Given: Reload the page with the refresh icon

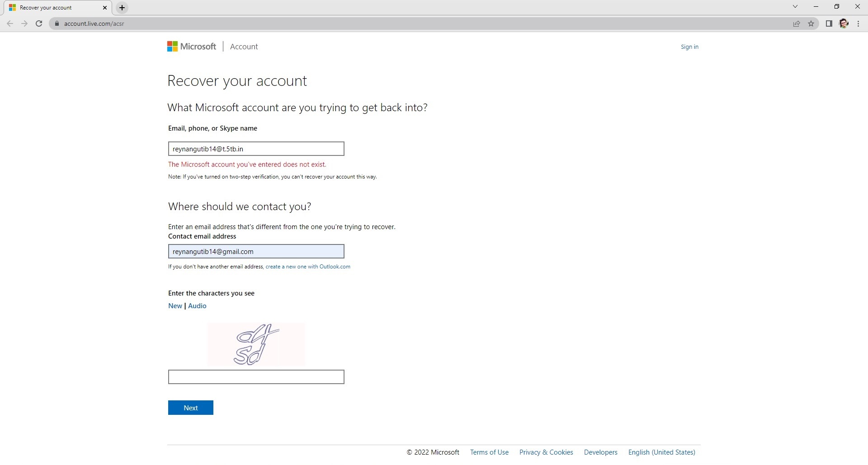Looking at the screenshot, I should [x=39, y=23].
